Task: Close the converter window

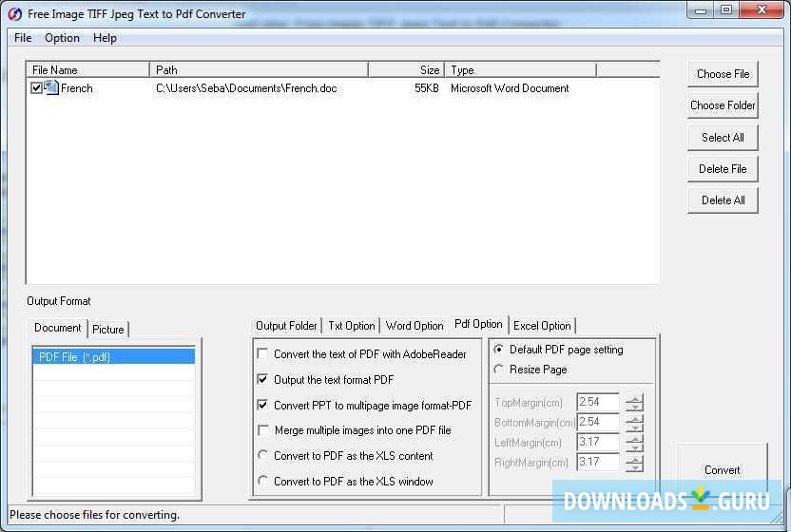Action: [x=762, y=10]
